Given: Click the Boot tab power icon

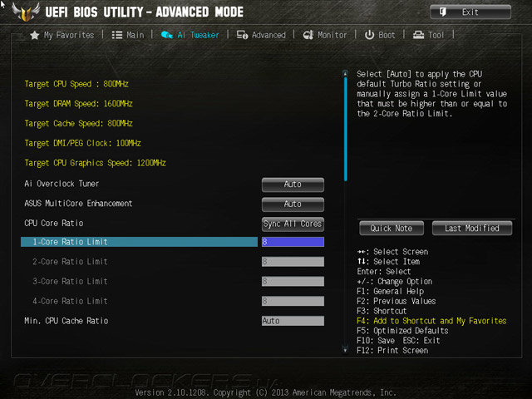Looking at the screenshot, I should (x=369, y=35).
